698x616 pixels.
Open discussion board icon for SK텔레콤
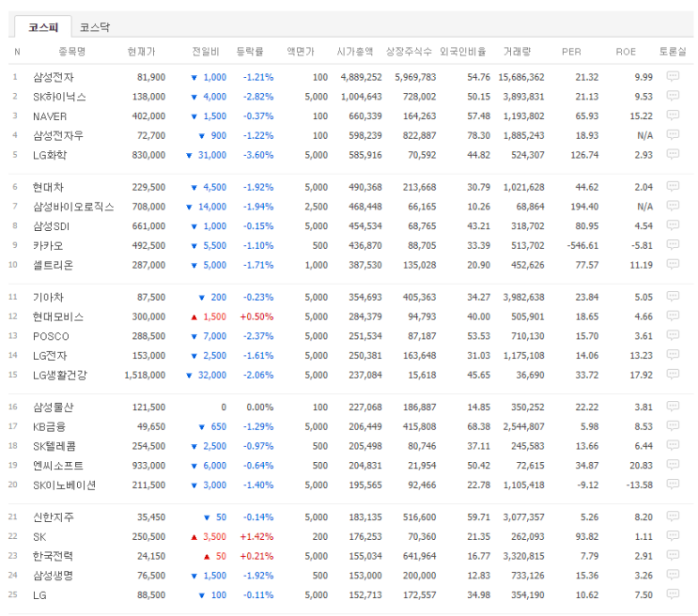pos(673,445)
